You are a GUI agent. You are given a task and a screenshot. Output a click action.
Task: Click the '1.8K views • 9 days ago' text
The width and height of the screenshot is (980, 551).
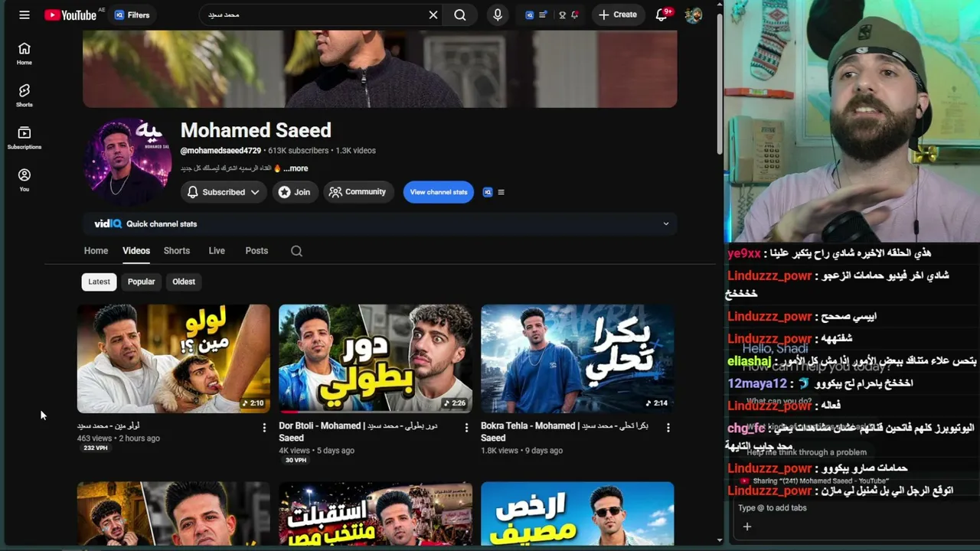pyautogui.click(x=522, y=451)
